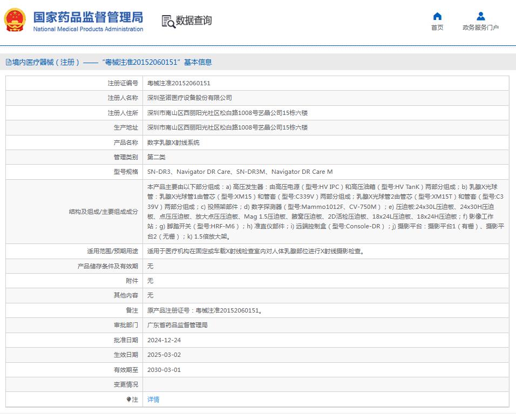Screen dimensions: 516x420
Task: Open the 详情 details link
Action: click(154, 400)
